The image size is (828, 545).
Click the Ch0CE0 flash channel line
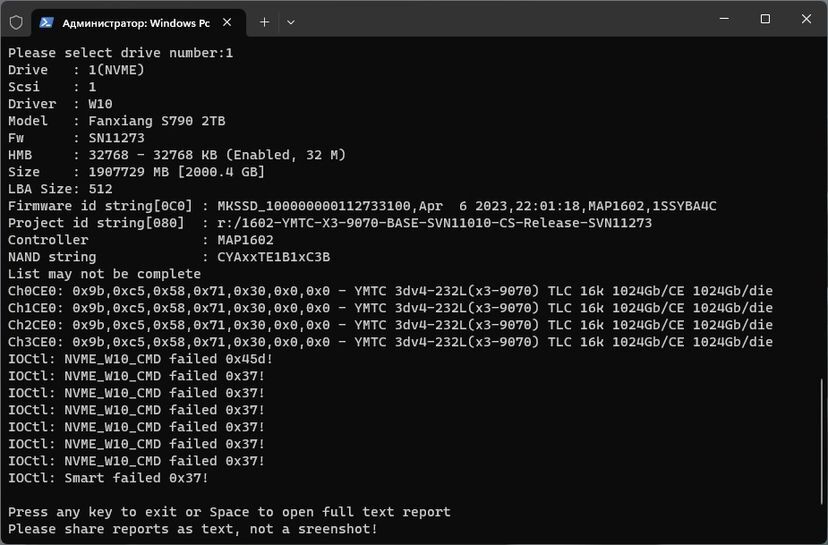pyautogui.click(x=390, y=291)
